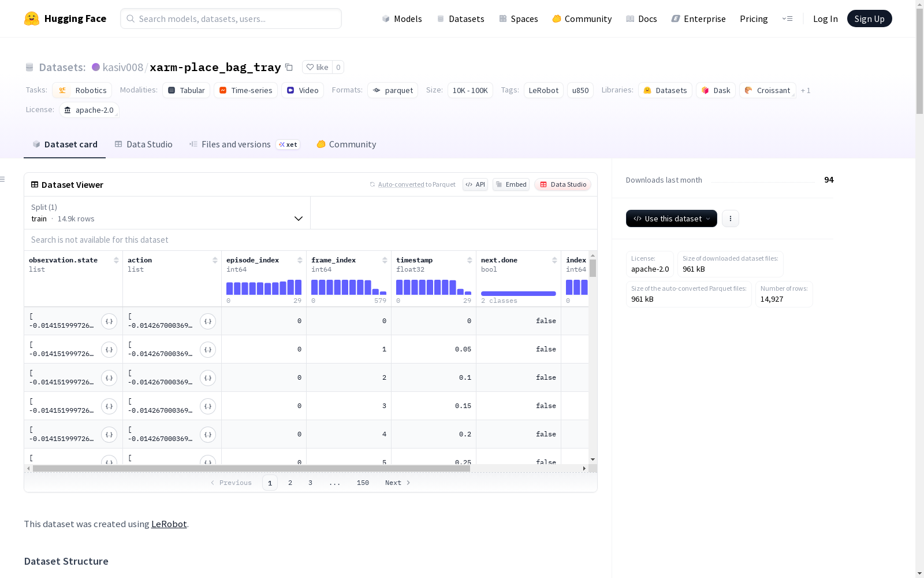The image size is (924, 578).
Task: Expand the extra navigation menu icon
Action: [787, 18]
